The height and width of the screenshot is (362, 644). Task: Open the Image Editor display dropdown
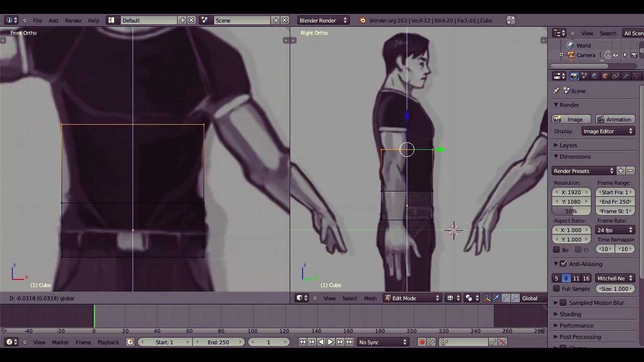(608, 131)
